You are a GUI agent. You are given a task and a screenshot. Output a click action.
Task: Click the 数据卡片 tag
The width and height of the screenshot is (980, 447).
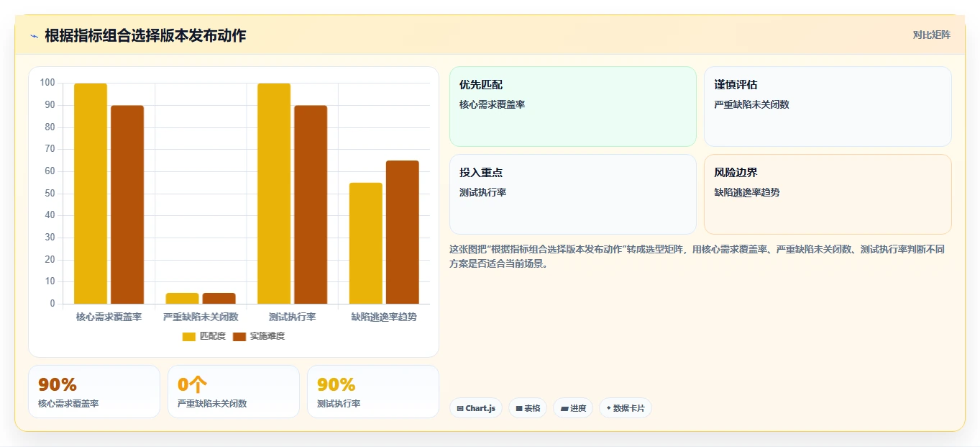pyautogui.click(x=626, y=408)
